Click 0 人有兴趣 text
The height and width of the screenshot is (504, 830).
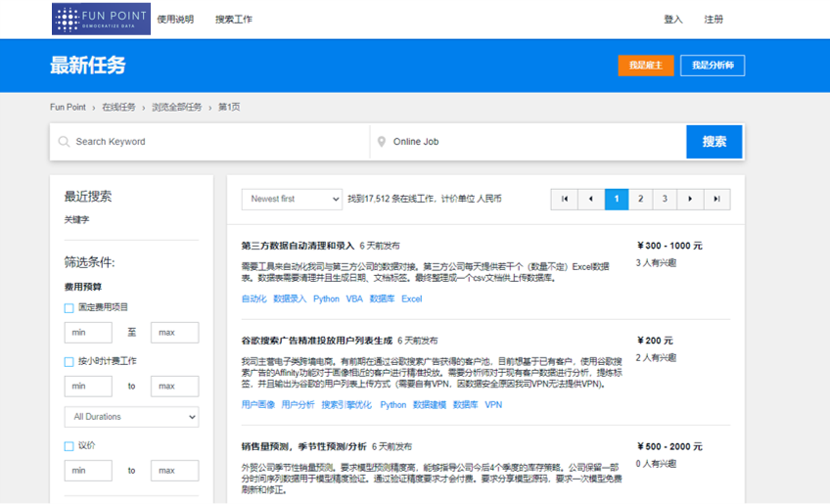coord(656,463)
